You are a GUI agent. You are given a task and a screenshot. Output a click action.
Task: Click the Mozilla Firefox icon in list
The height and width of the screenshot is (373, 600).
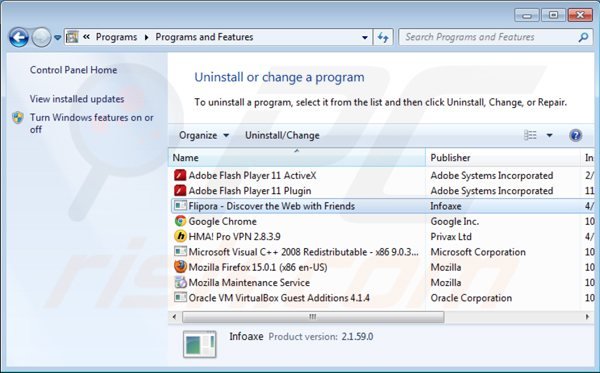pos(180,267)
